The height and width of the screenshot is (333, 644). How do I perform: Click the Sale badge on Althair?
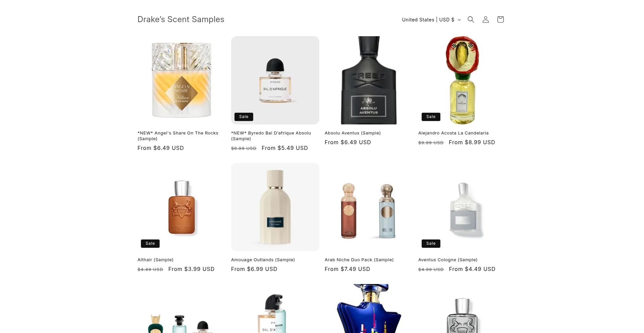point(150,243)
